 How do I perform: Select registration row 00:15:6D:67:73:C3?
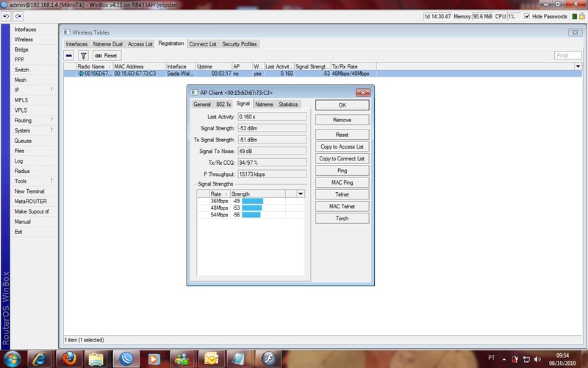pyautogui.click(x=323, y=74)
